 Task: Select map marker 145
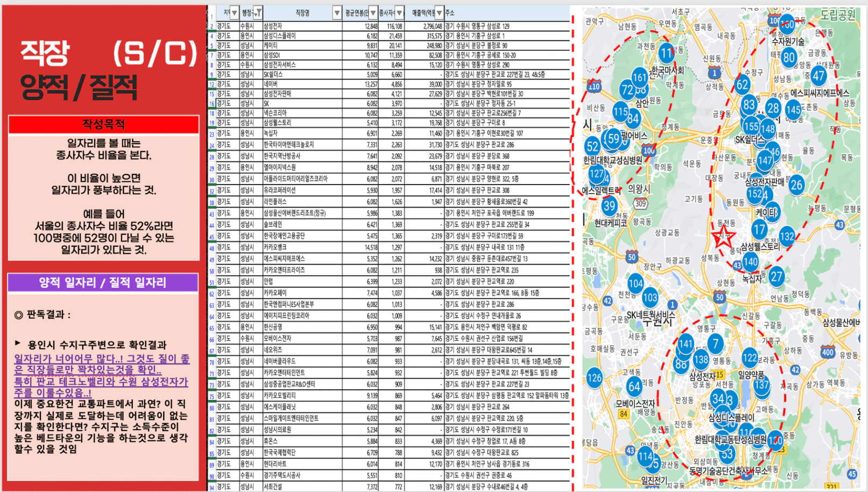tap(793, 110)
